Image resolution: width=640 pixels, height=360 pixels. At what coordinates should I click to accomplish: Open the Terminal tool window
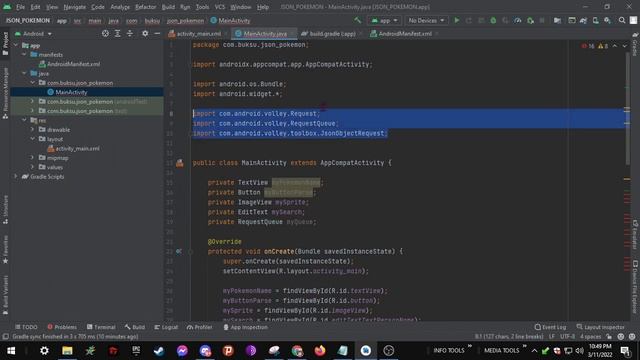pos(101,327)
